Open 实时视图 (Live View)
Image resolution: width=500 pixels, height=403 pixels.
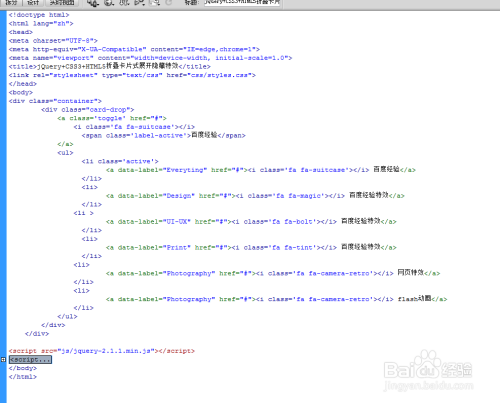click(x=62, y=3)
